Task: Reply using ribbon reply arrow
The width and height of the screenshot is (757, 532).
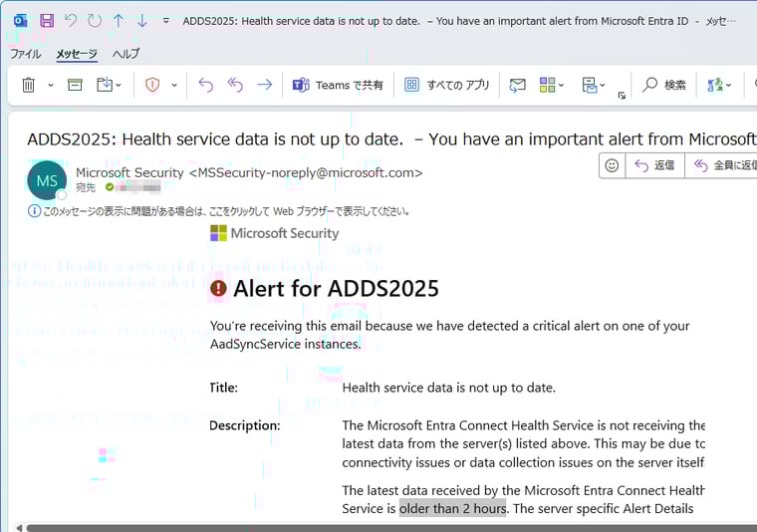Action: point(205,85)
